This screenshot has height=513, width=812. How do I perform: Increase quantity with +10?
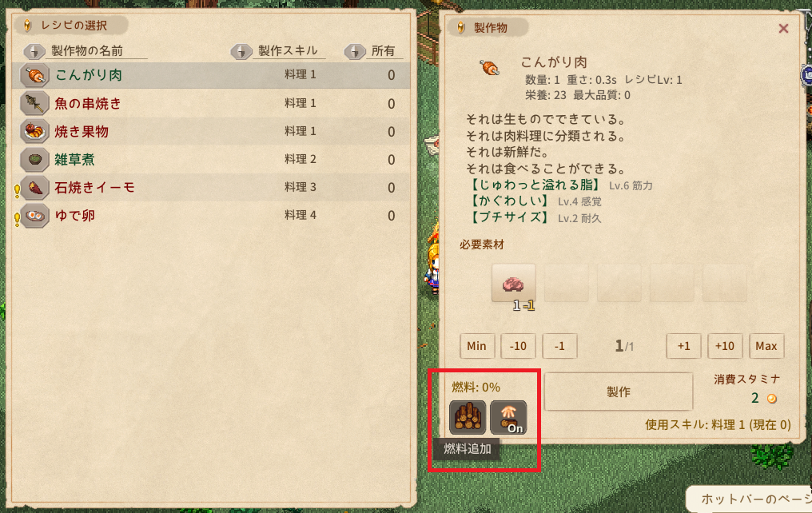(725, 346)
